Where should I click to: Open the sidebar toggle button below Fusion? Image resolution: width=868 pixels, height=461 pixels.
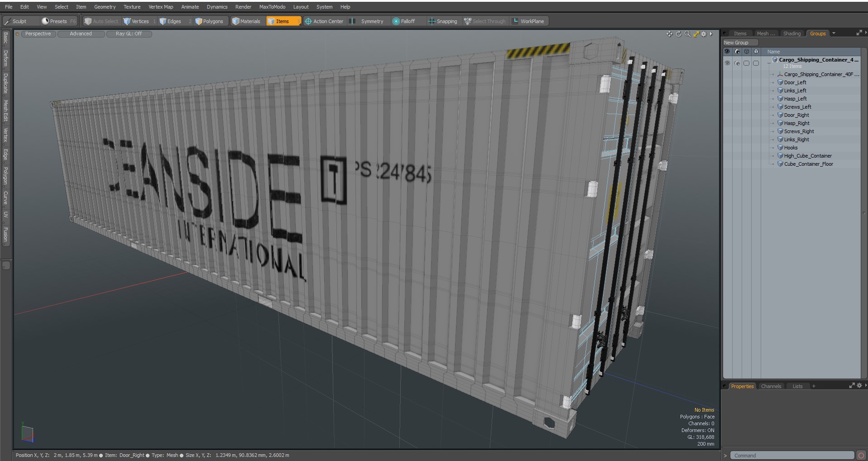pyautogui.click(x=6, y=265)
